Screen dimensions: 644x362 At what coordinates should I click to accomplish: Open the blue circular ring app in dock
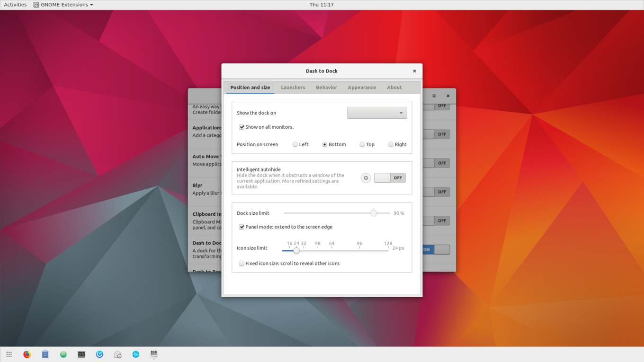(99, 354)
